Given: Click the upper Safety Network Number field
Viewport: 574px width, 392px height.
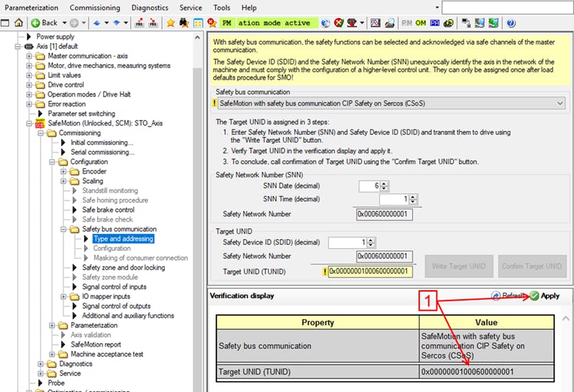Looking at the screenshot, I should pos(384,215).
